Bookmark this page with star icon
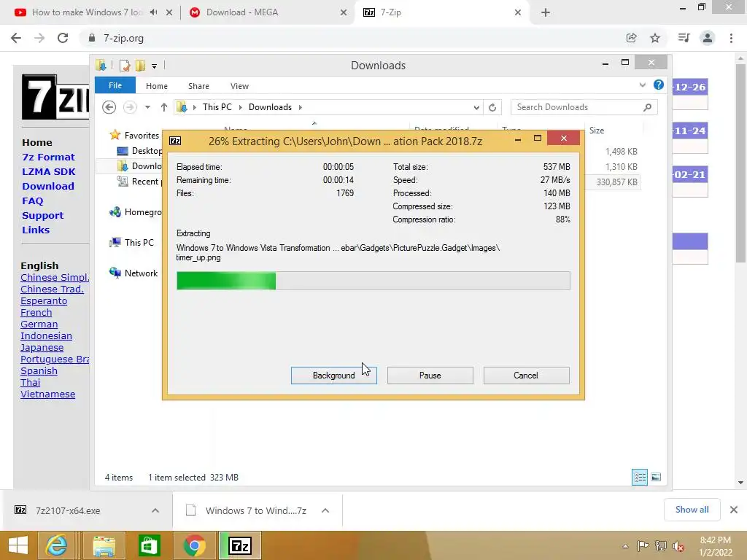The width and height of the screenshot is (747, 560). 655,38
